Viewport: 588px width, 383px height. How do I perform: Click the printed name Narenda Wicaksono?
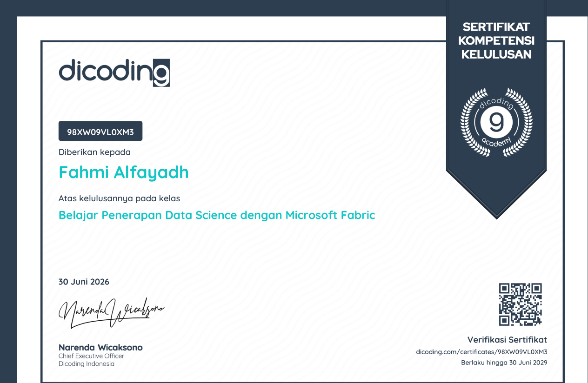[x=100, y=347]
